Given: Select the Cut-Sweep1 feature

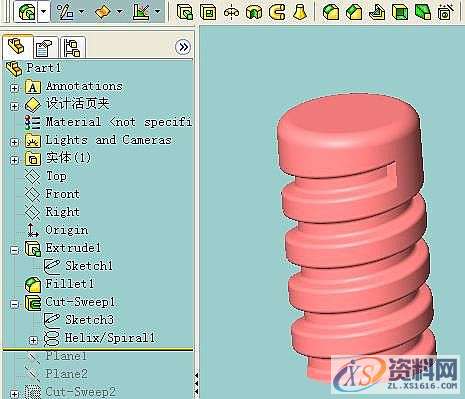Looking at the screenshot, I should (80, 302).
